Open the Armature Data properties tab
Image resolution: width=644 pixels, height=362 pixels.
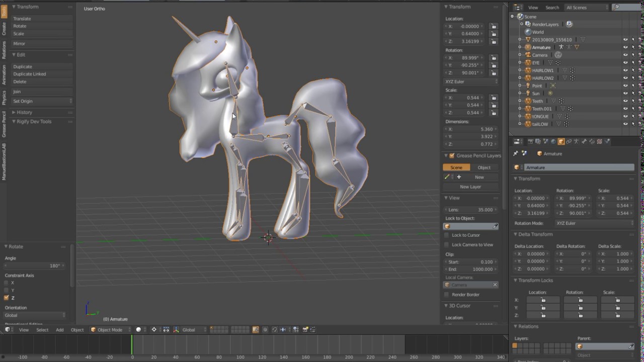tap(576, 142)
